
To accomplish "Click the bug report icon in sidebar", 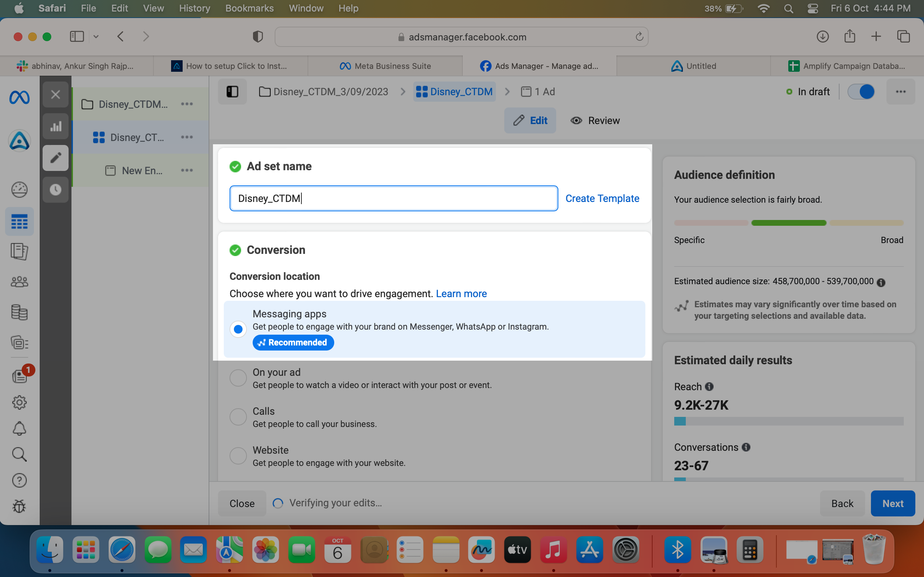I will [19, 506].
